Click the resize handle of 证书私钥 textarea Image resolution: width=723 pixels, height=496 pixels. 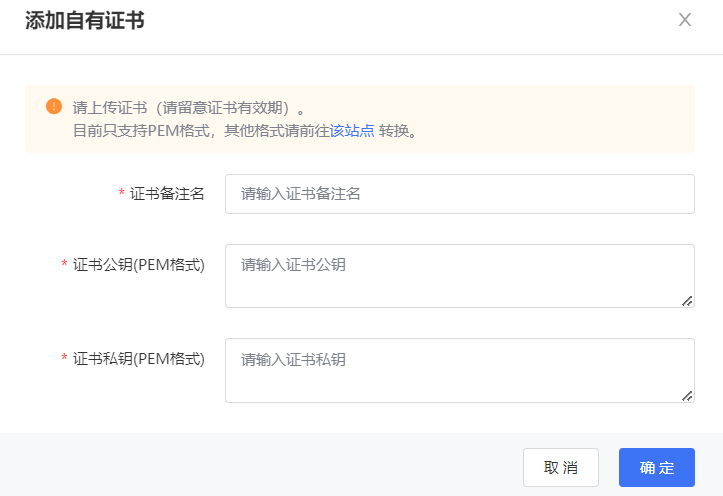coord(687,395)
